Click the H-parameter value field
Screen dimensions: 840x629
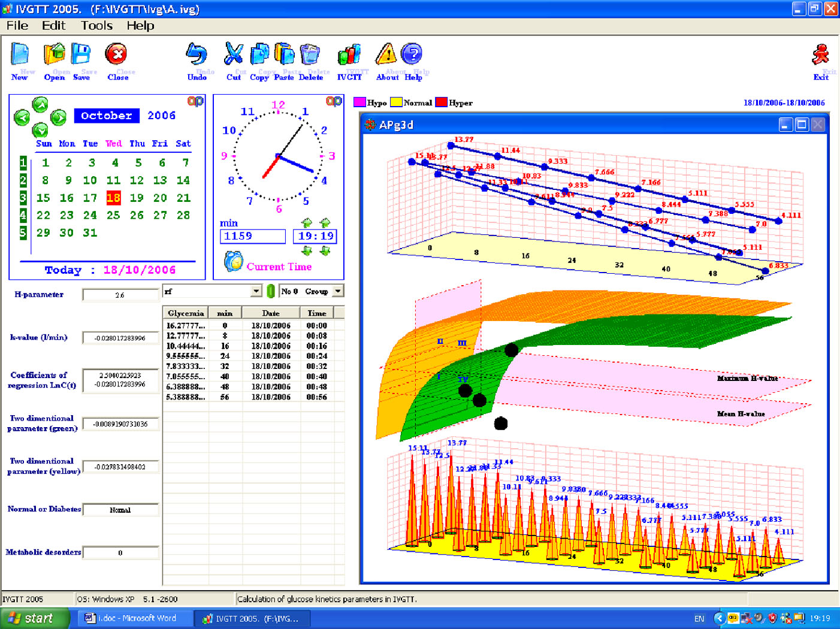point(120,295)
